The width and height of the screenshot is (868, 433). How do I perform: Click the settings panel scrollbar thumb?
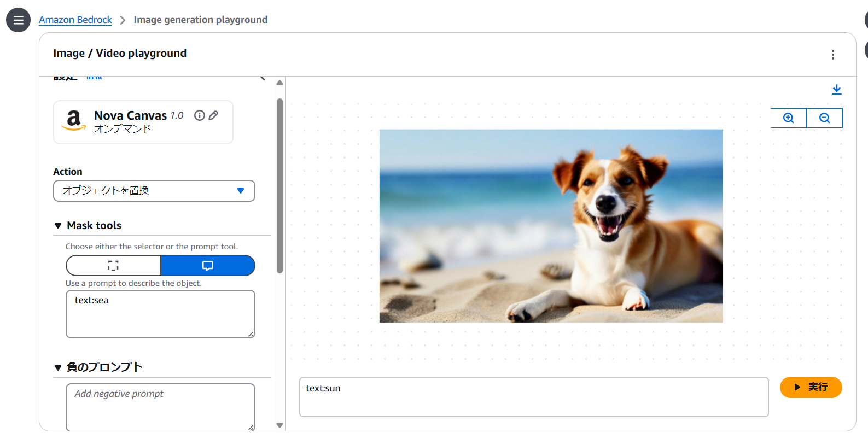point(279,186)
